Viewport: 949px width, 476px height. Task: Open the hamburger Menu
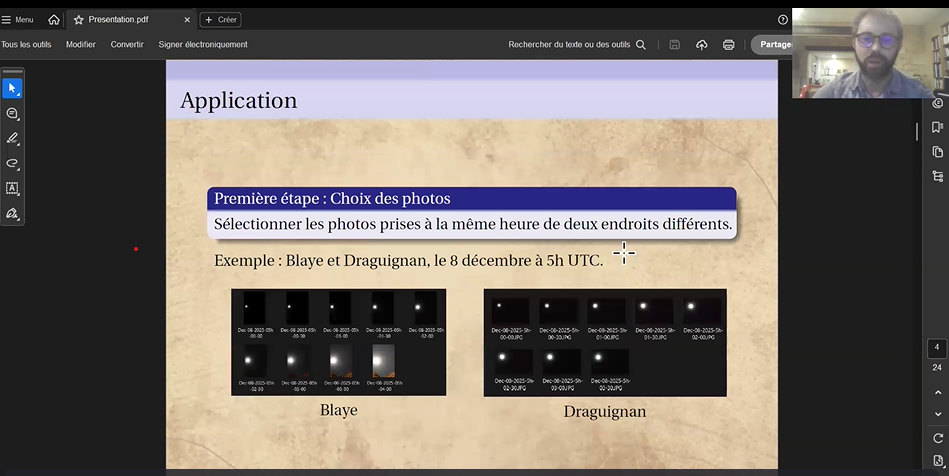[17, 20]
